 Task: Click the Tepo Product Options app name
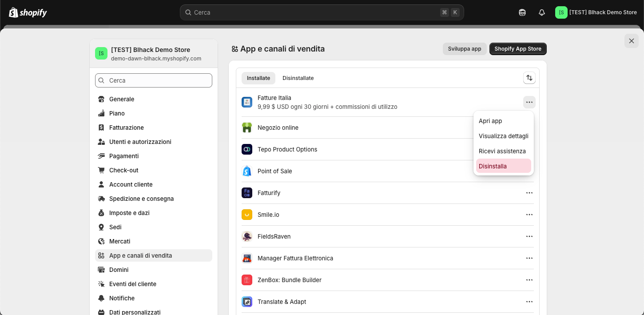tap(287, 149)
